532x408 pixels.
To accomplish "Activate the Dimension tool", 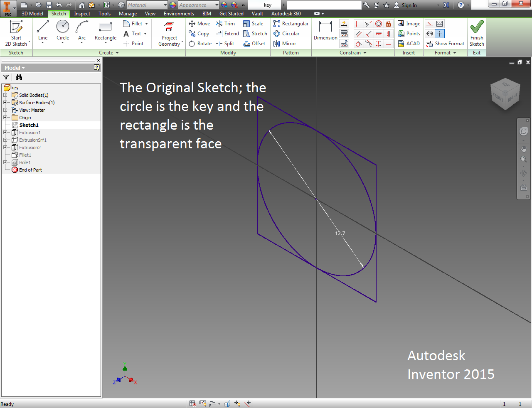I will click(x=325, y=31).
